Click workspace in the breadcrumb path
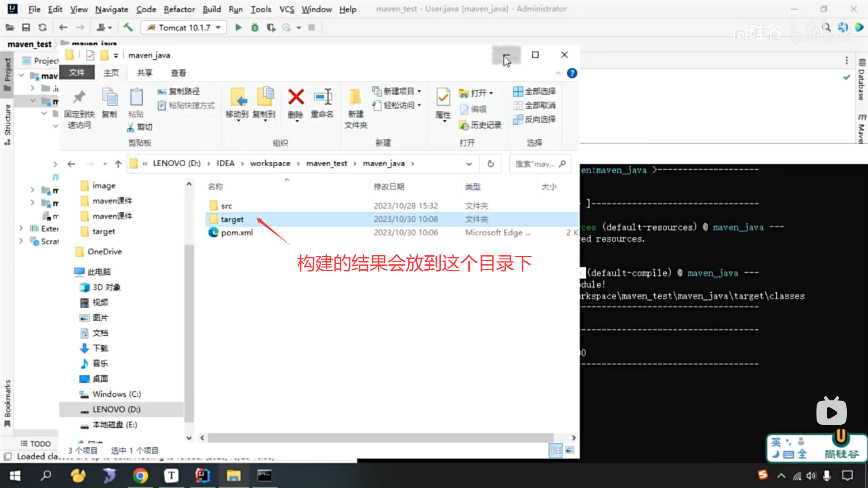Viewport: 868px width, 488px height. click(x=270, y=164)
